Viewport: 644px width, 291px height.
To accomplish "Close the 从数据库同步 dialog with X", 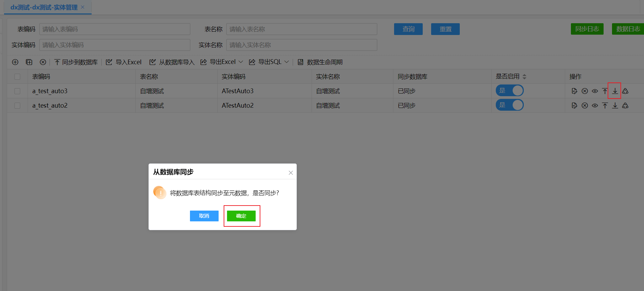I will pyautogui.click(x=291, y=173).
